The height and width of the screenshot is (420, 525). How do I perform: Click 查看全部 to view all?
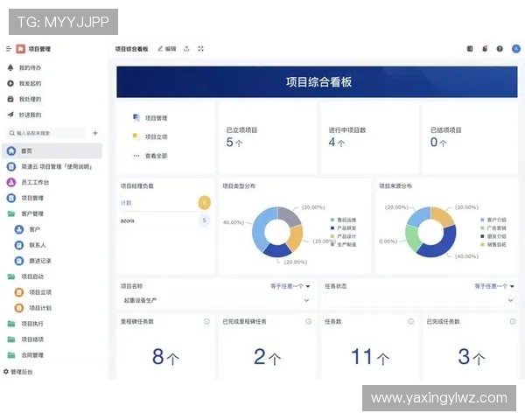tap(150, 156)
